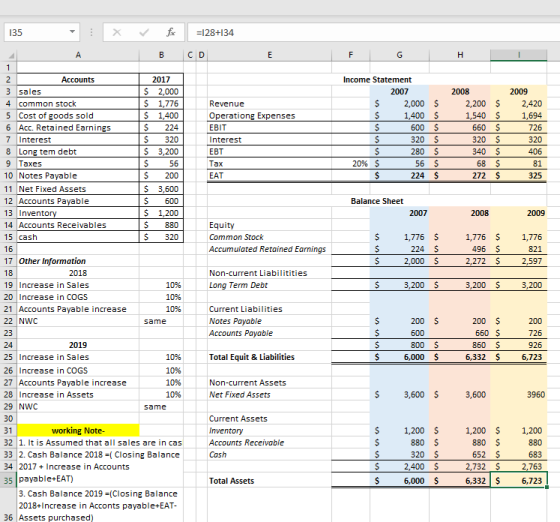Click the 'Balance Sheet' title
This screenshot has height=522, width=560.
click(x=377, y=201)
